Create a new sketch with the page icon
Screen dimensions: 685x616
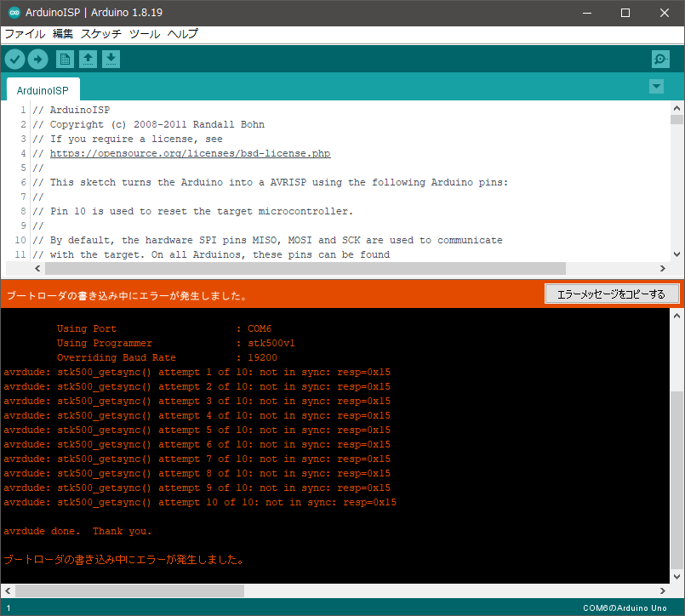pyautogui.click(x=65, y=59)
